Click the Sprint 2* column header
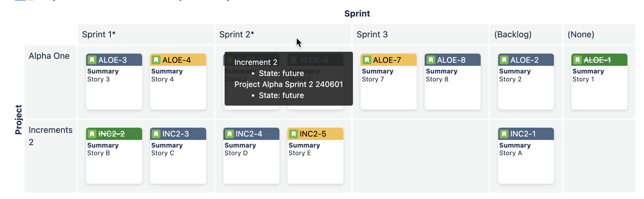This screenshot has width=644, height=199. tap(283, 34)
